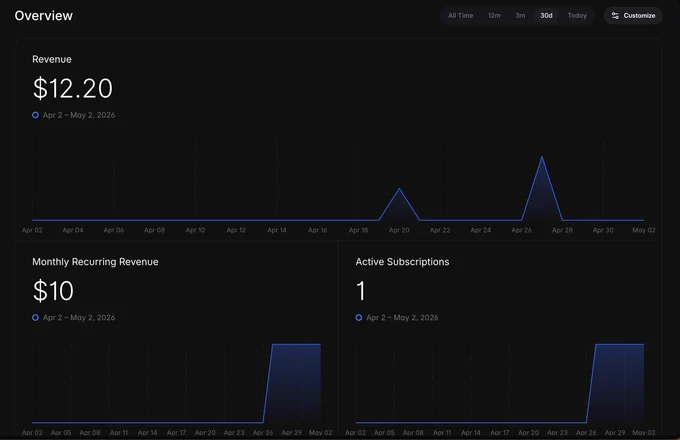
Task: Switch to the 12m time range
Action: click(494, 16)
